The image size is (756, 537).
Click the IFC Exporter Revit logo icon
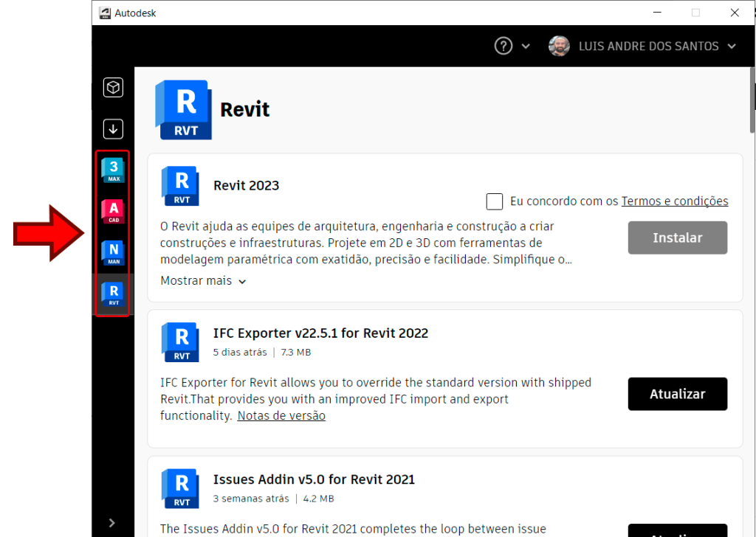tap(179, 342)
